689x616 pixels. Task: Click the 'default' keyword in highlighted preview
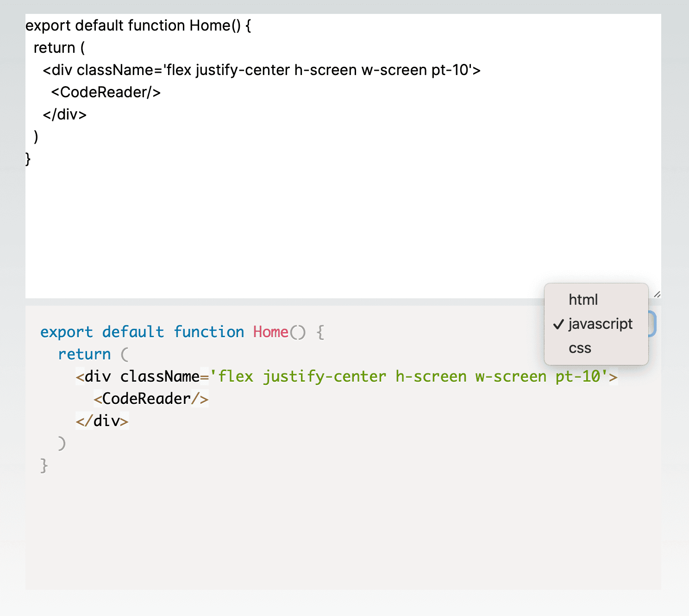tap(133, 332)
